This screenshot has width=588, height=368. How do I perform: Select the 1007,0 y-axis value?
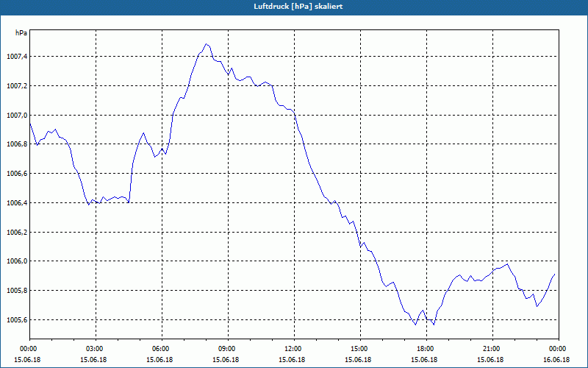click(x=17, y=116)
